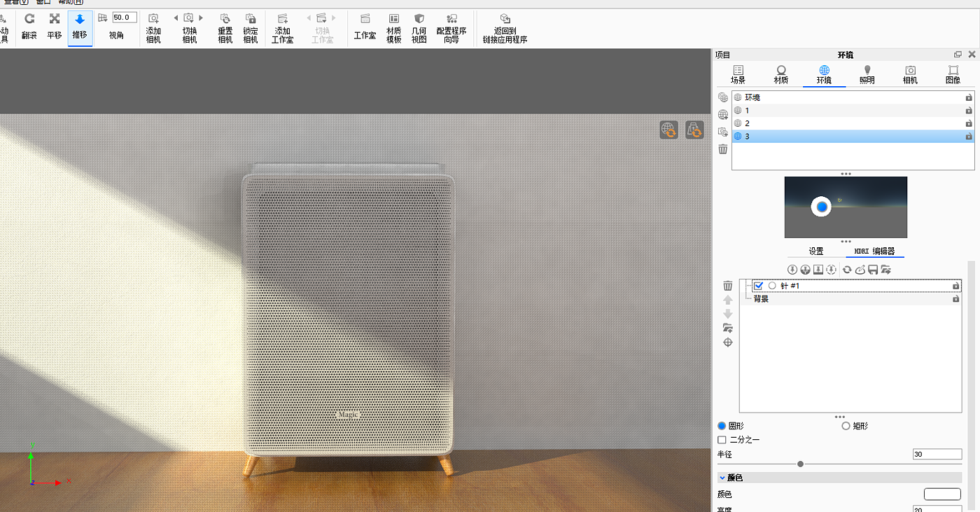
Task: Uncheck the 针 #1 pin checkbox
Action: 758,286
